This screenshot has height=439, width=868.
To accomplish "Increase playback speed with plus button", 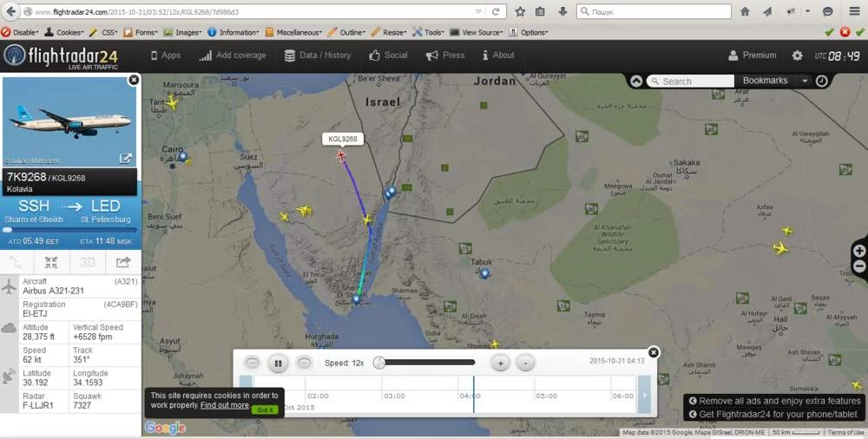I will point(500,364).
